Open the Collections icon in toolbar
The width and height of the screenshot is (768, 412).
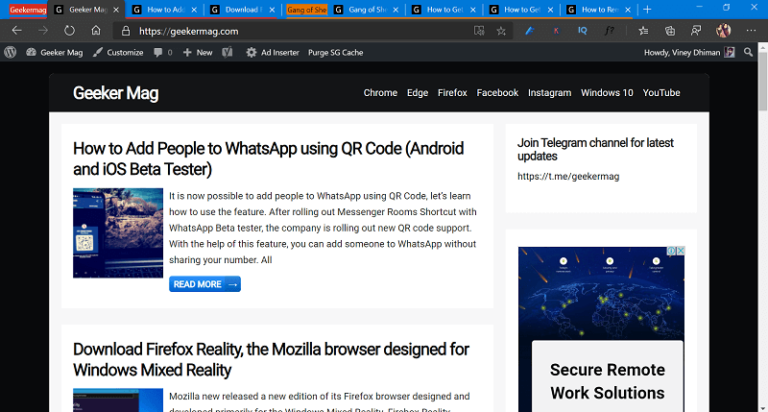(x=669, y=31)
